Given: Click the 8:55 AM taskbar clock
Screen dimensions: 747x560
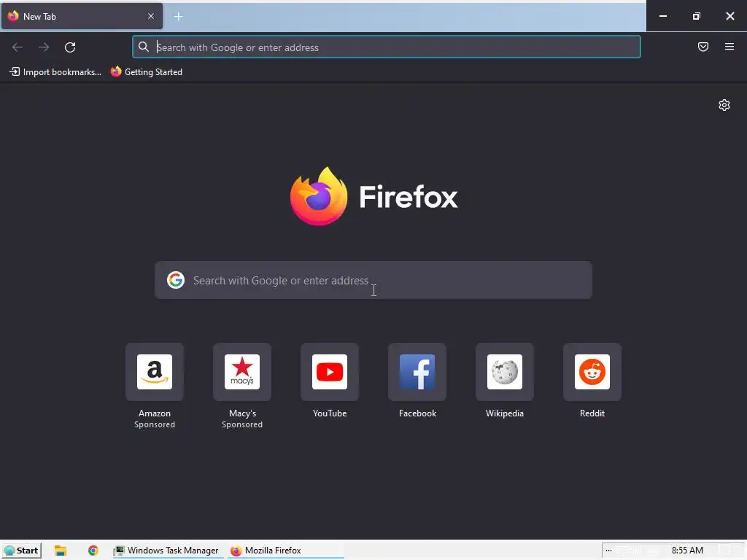Looking at the screenshot, I should (x=687, y=551).
